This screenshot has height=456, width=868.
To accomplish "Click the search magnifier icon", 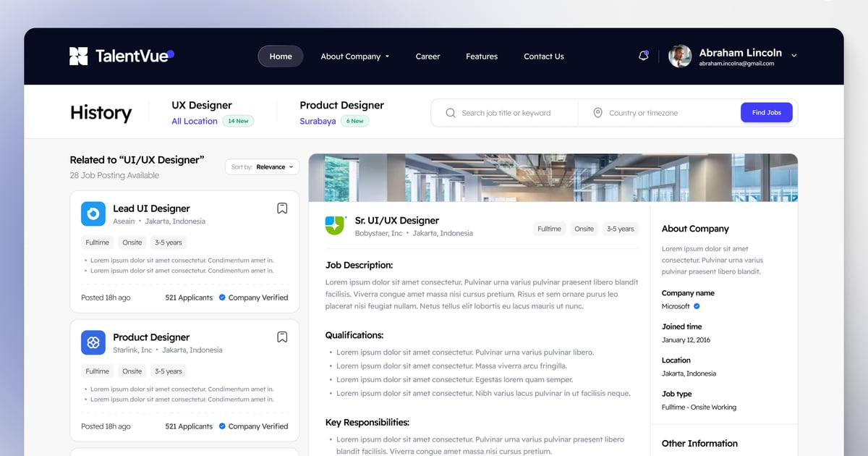I will click(x=451, y=113).
